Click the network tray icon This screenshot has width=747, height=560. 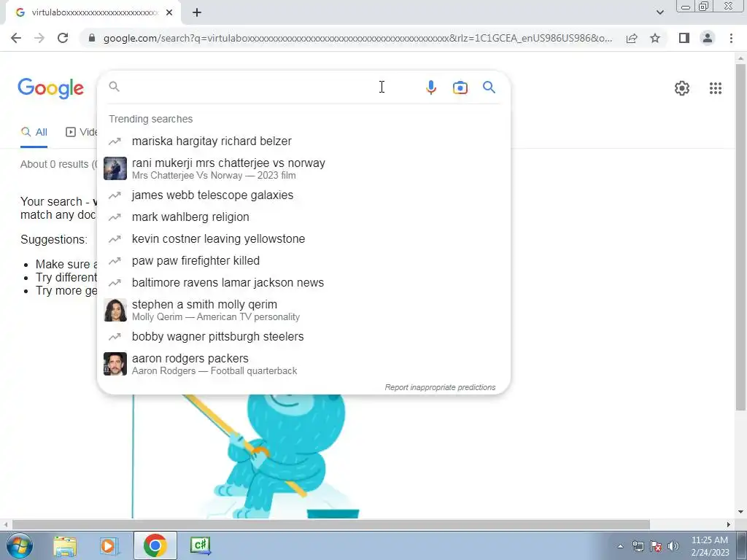click(x=638, y=546)
